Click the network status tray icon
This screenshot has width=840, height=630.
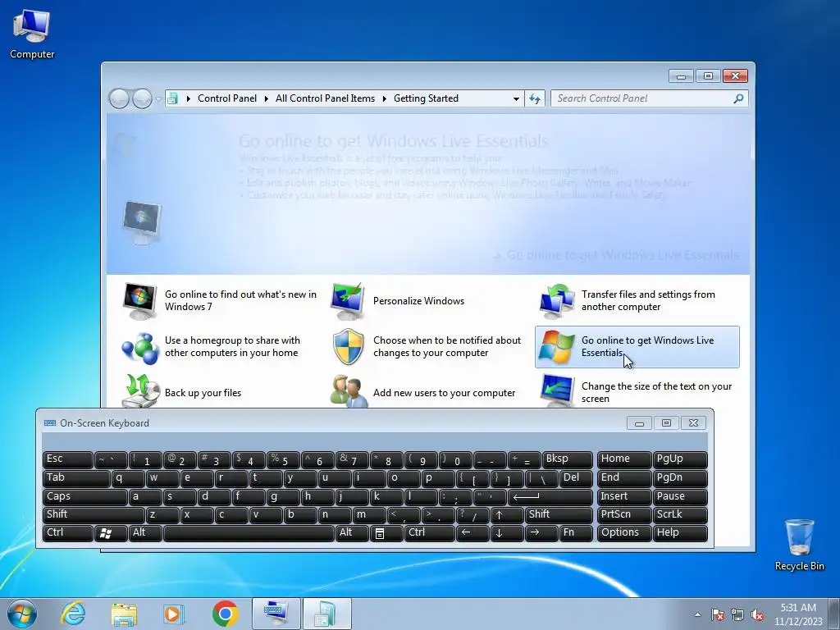pyautogui.click(x=737, y=614)
